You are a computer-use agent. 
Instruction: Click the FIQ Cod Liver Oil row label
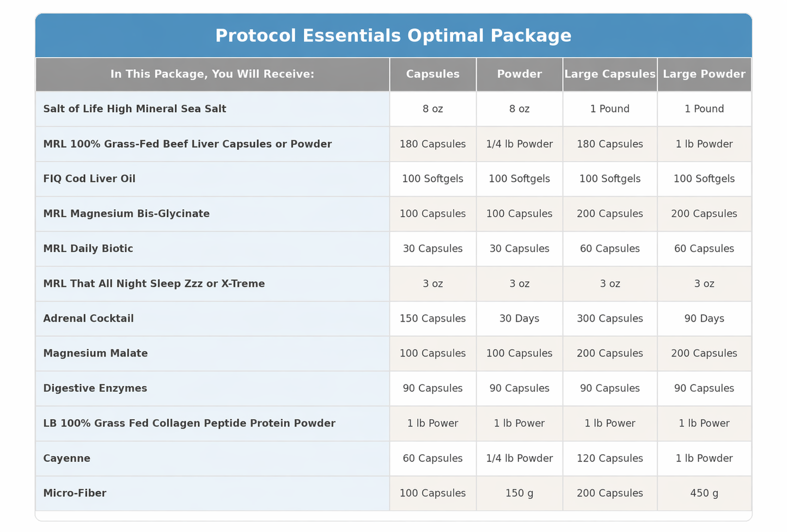[89, 179]
